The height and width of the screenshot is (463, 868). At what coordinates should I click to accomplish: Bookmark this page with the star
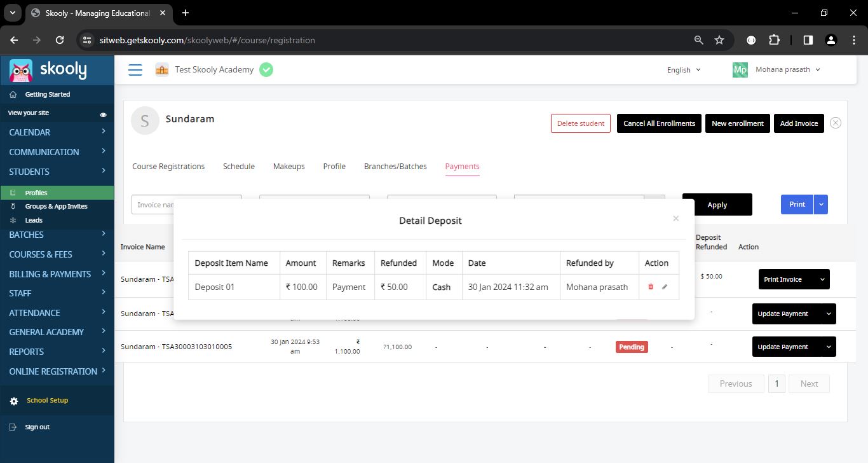pyautogui.click(x=719, y=40)
